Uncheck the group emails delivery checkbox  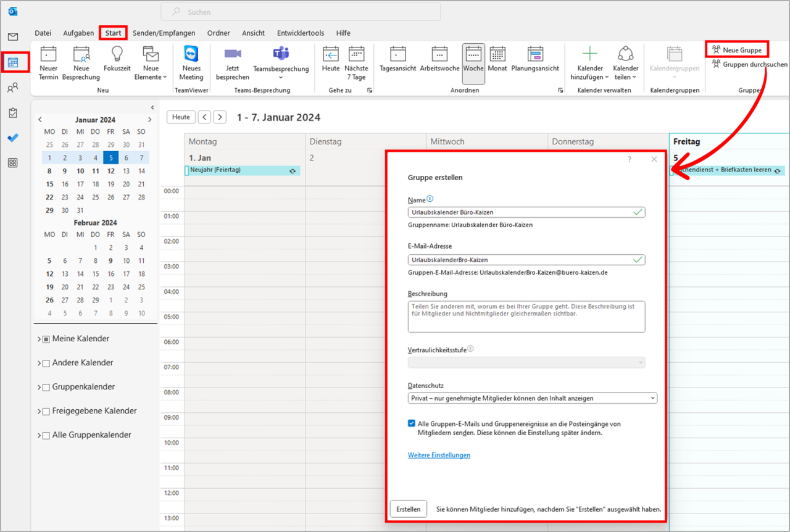[x=411, y=423]
